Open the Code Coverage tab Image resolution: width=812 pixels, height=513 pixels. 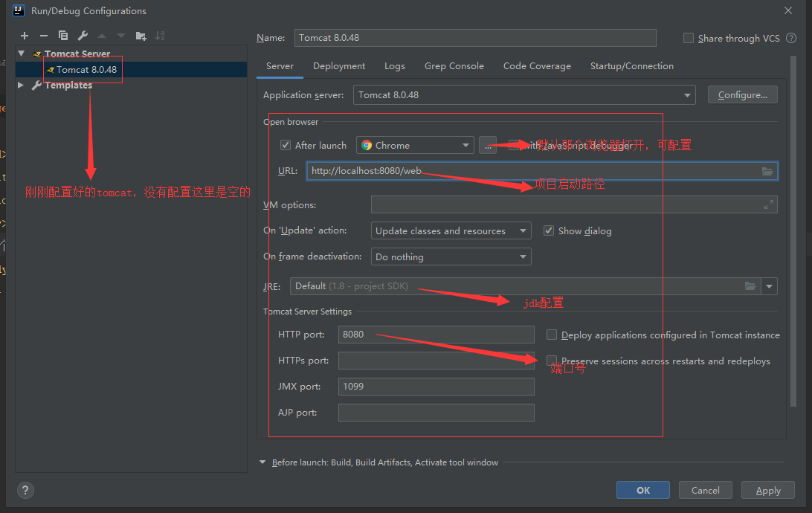537,66
